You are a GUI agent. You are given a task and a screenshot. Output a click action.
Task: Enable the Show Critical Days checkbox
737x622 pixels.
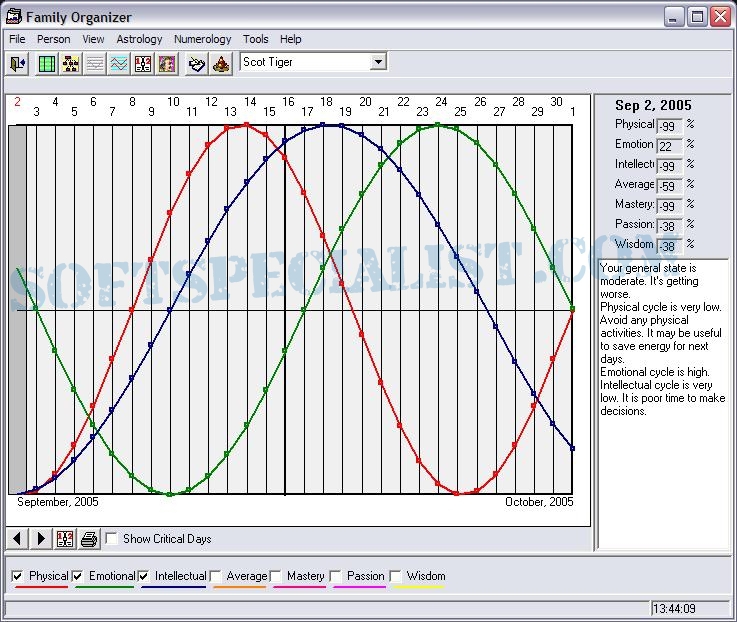click(x=112, y=539)
